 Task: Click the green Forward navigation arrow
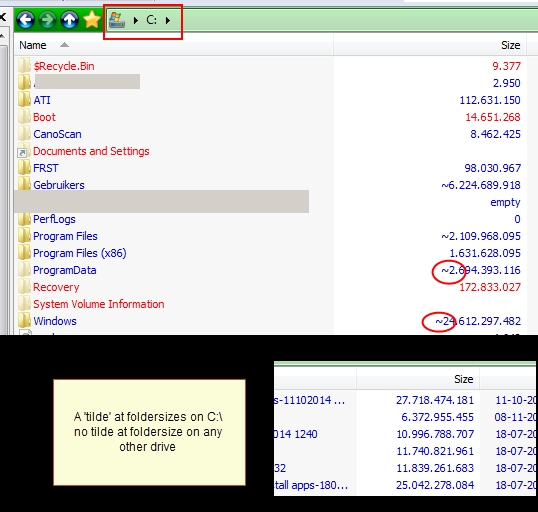47,20
